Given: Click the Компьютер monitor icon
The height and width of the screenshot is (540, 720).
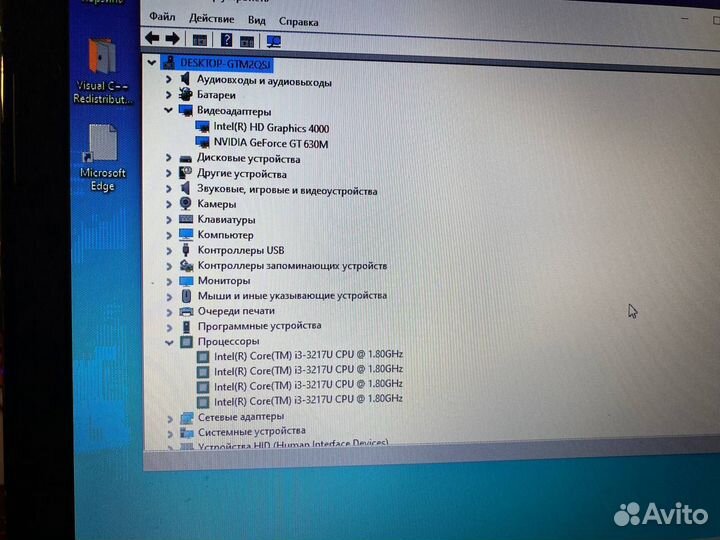Looking at the screenshot, I should [x=186, y=235].
